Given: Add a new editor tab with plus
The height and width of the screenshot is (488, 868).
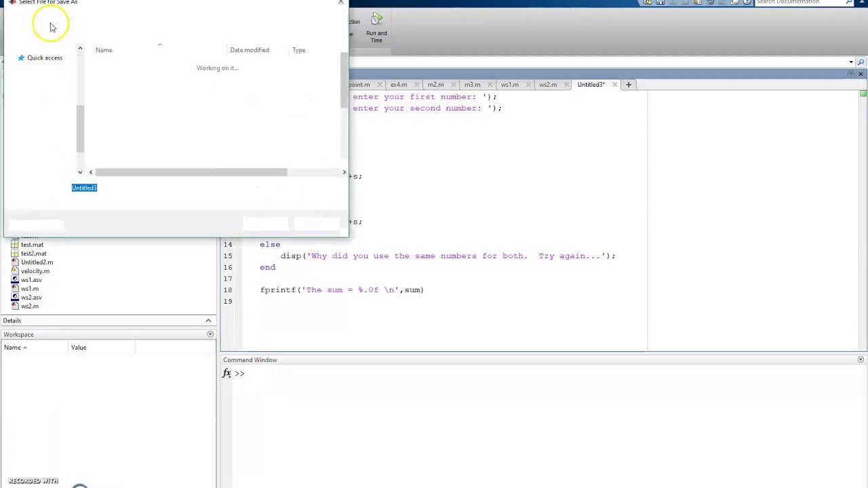Looking at the screenshot, I should click(629, 85).
